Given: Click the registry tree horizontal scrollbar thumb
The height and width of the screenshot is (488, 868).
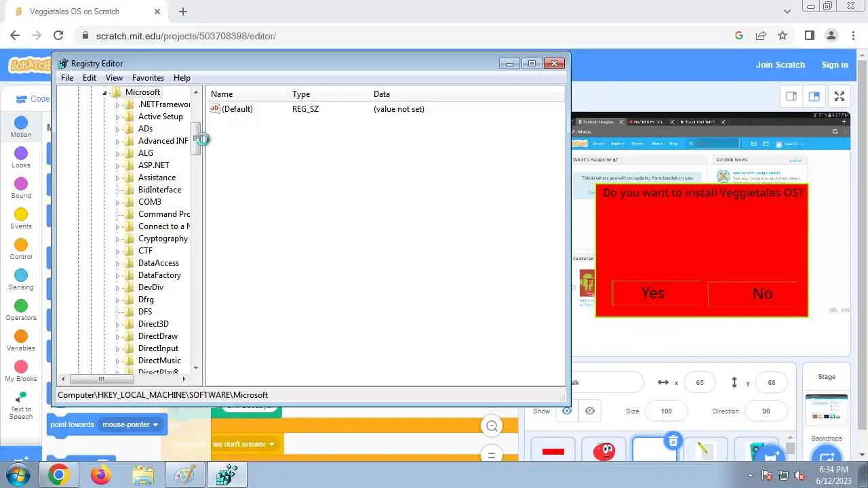Looking at the screenshot, I should (x=101, y=379).
